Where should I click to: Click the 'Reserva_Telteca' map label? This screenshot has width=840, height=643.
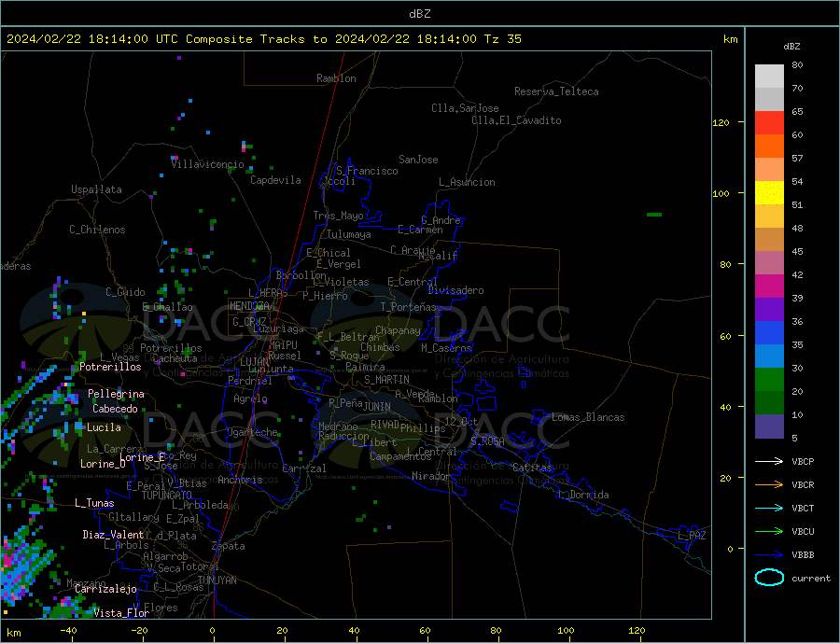(x=556, y=91)
